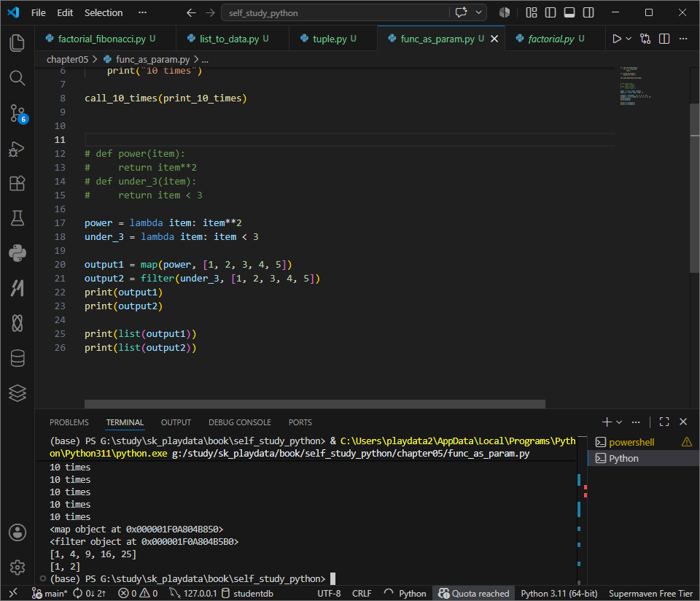Open the Search view
The width and height of the screenshot is (700, 601).
click(x=17, y=78)
